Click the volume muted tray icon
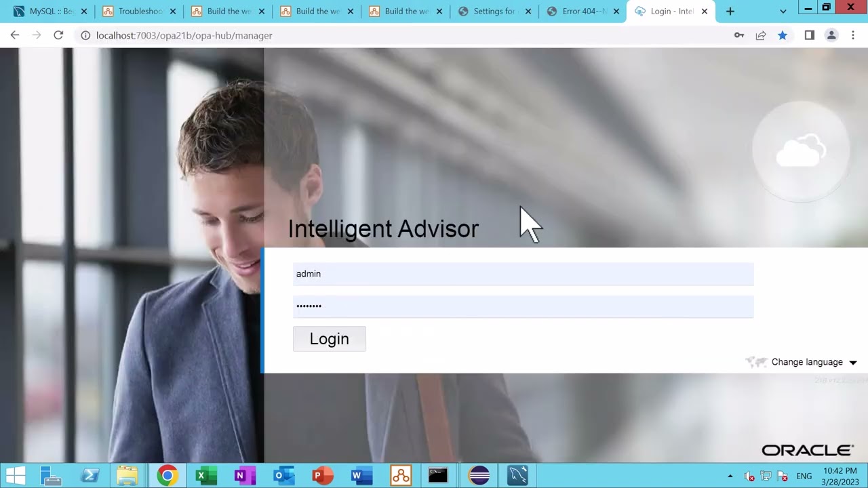 tap(749, 476)
